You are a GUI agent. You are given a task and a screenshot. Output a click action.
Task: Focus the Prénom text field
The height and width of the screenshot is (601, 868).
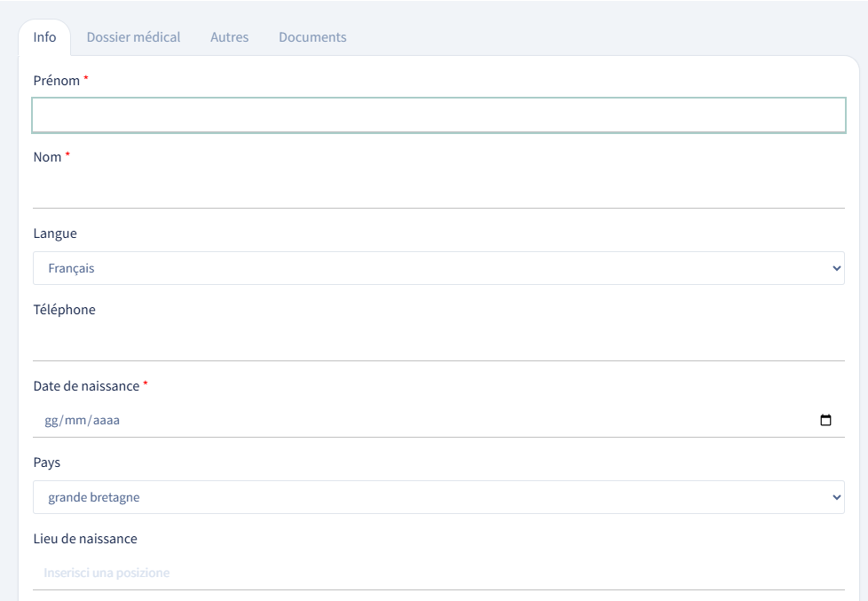pyautogui.click(x=439, y=115)
